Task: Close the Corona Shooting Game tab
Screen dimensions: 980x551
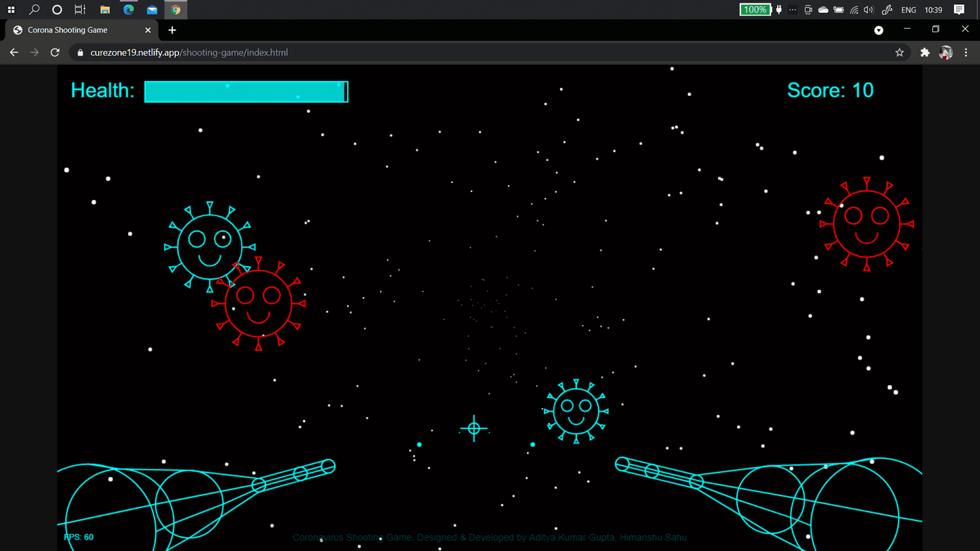Action: [148, 30]
